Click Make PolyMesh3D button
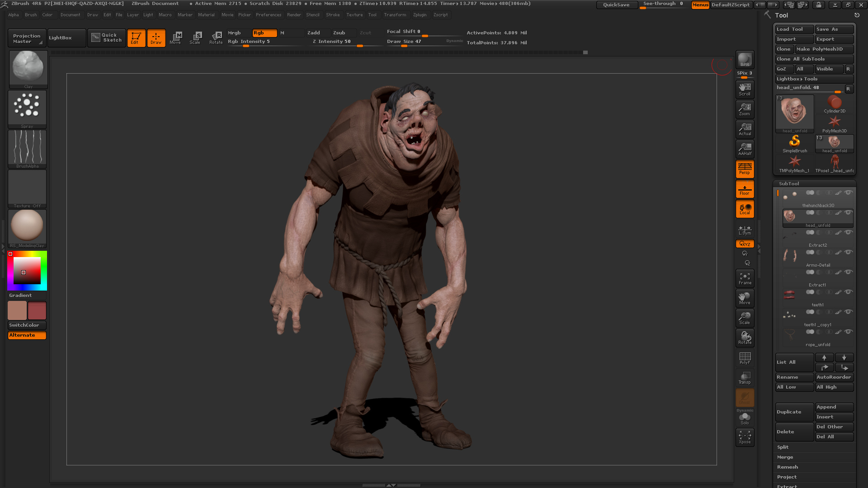 [x=824, y=49]
